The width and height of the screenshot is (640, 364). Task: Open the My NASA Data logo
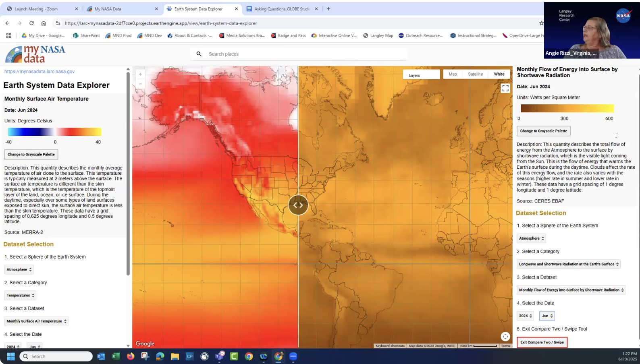click(x=35, y=54)
